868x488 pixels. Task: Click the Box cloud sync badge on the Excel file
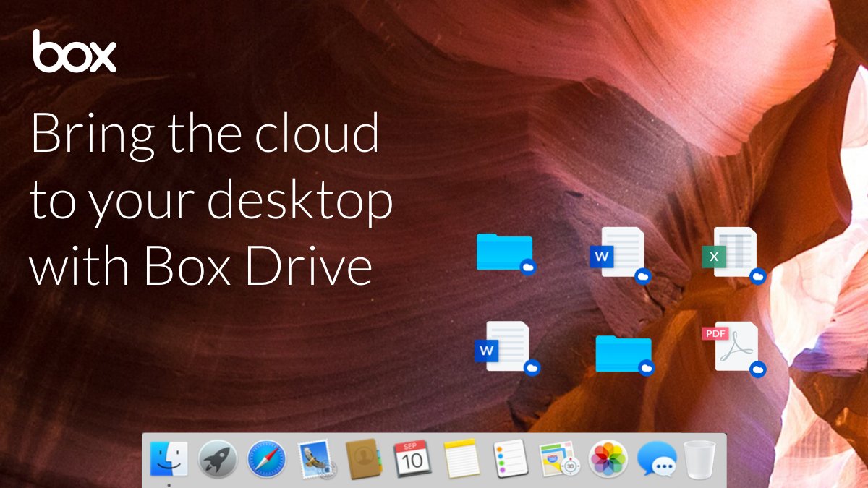(x=759, y=275)
